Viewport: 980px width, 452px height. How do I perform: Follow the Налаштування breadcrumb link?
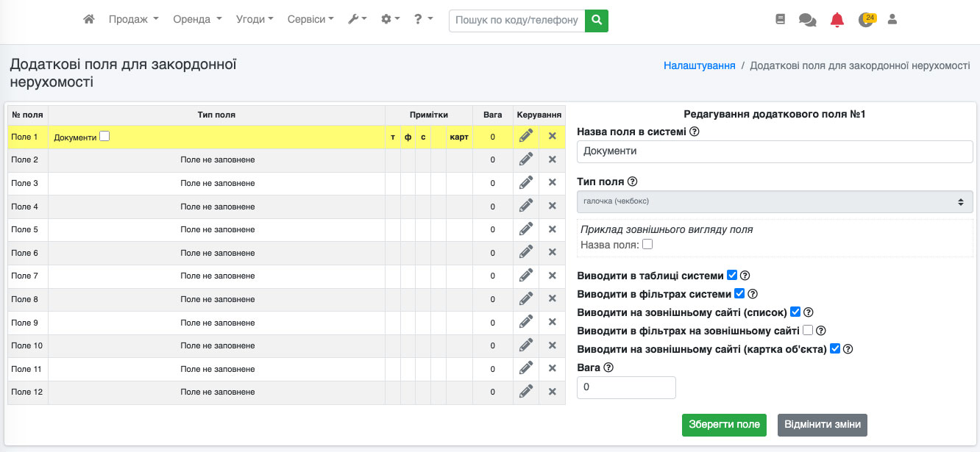pos(699,65)
